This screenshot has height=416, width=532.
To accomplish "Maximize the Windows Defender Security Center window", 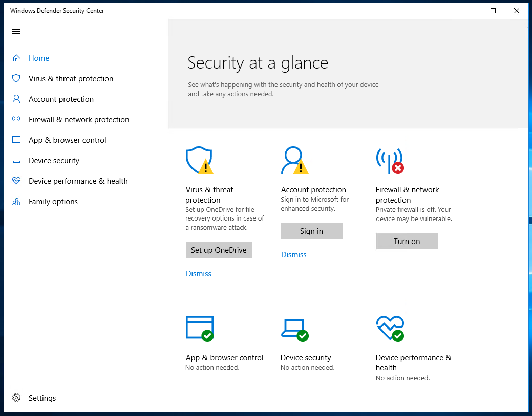I will coord(493,11).
